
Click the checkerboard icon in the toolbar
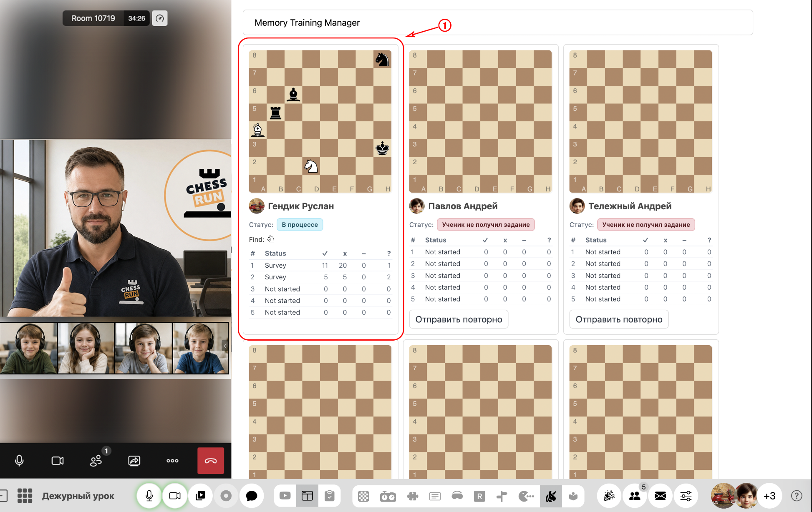pos(363,496)
